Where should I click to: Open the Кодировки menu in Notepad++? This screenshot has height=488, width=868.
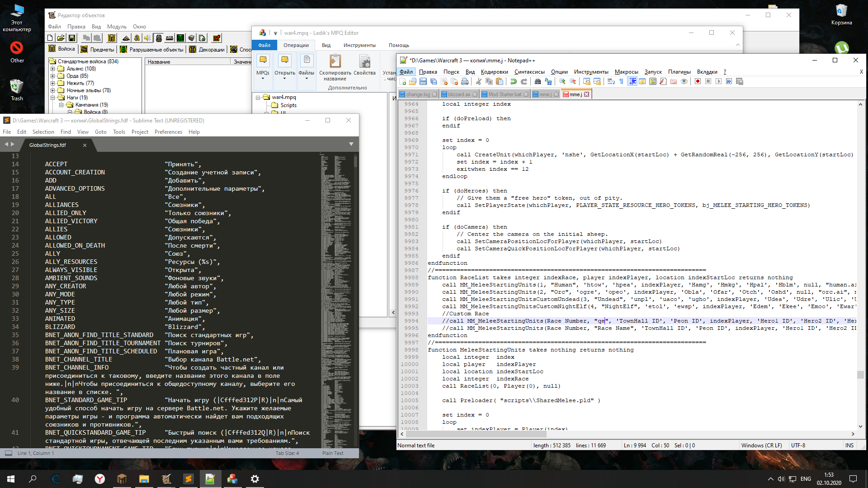pyautogui.click(x=494, y=72)
